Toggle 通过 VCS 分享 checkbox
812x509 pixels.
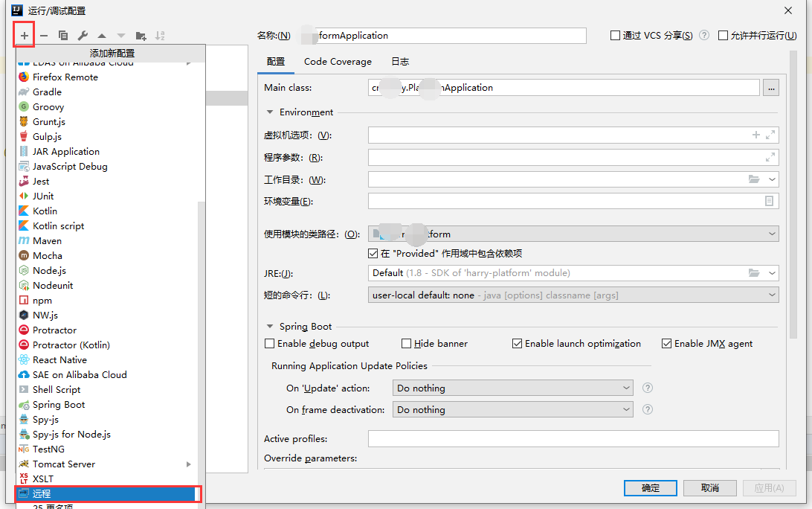point(615,35)
